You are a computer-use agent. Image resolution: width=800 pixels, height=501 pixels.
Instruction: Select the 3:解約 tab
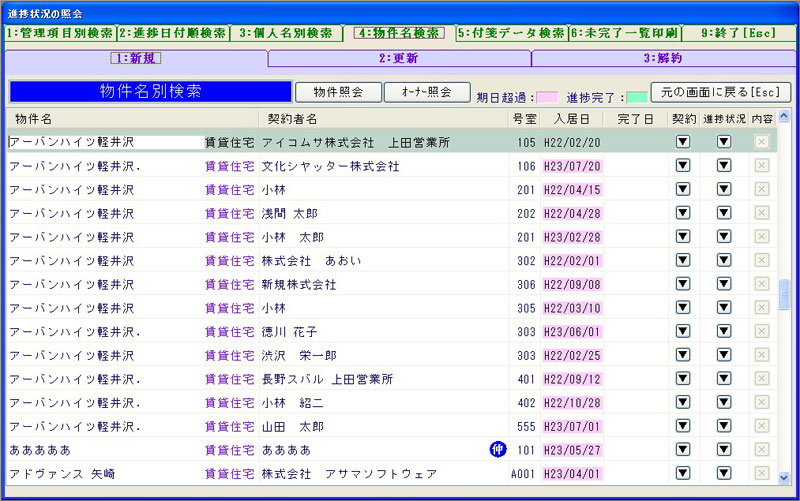tap(662, 58)
